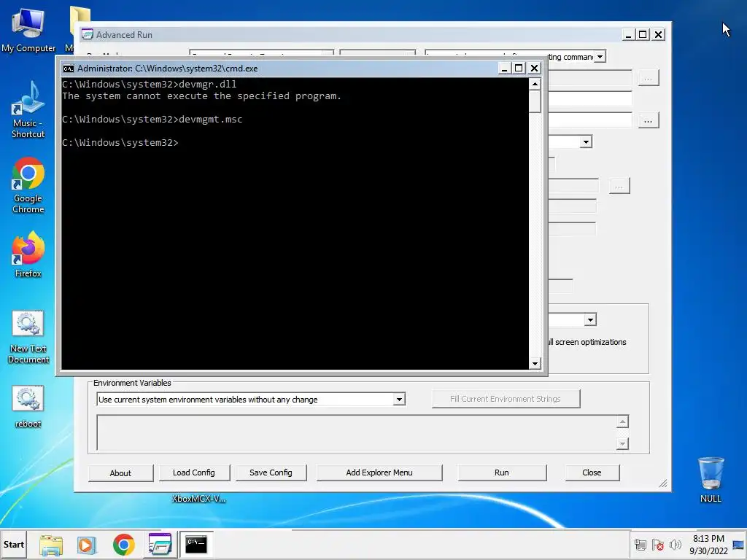Click the 'Environment Variables' group label
The width and height of the screenshot is (747, 560).
click(132, 383)
